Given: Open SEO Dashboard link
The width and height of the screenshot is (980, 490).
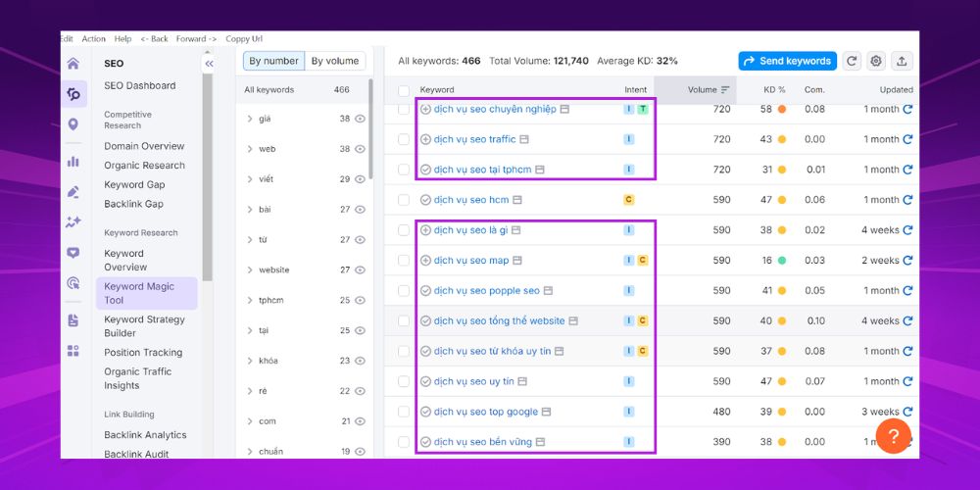Looking at the screenshot, I should 140,85.
